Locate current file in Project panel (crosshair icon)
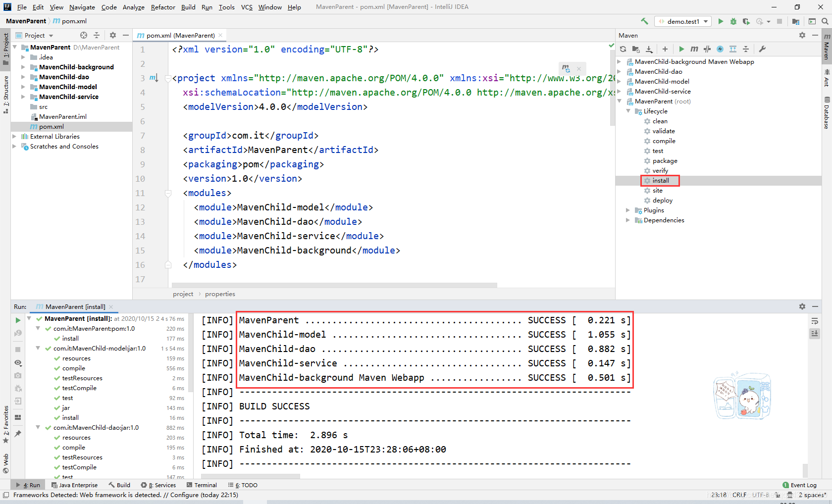 click(84, 35)
